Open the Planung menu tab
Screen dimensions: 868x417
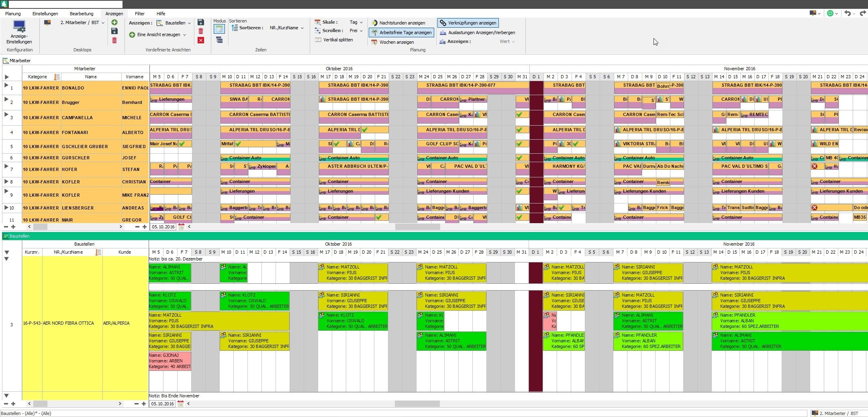click(13, 14)
